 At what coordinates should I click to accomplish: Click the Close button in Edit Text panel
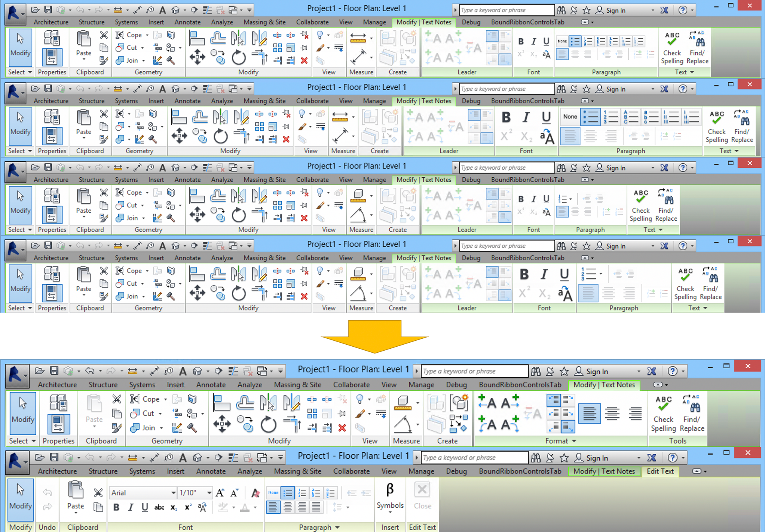coord(422,496)
